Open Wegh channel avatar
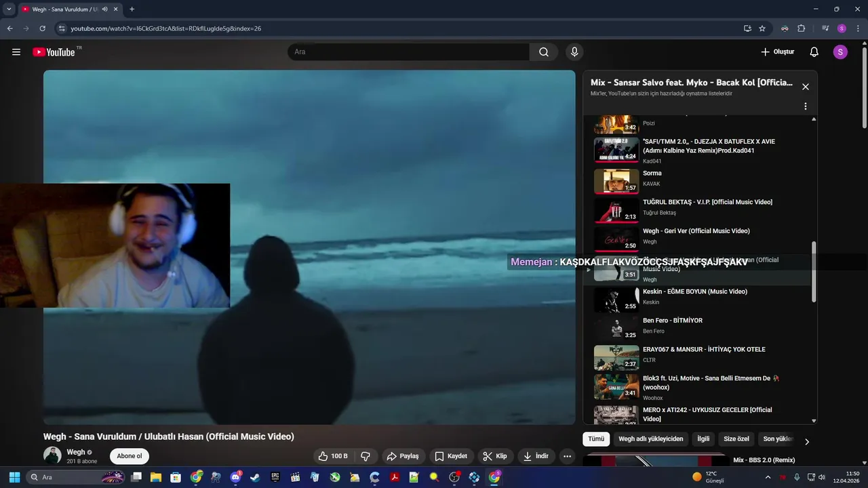The height and width of the screenshot is (488, 868). (x=52, y=456)
